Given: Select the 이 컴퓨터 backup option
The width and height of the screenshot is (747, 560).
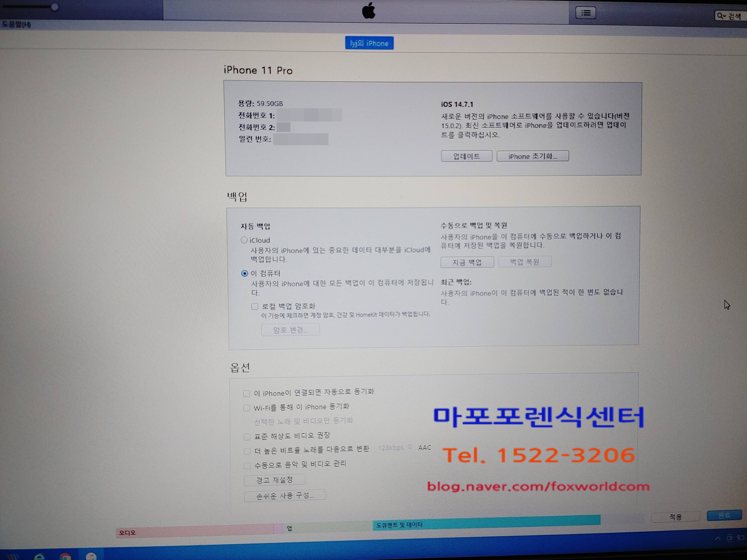Looking at the screenshot, I should [x=244, y=273].
